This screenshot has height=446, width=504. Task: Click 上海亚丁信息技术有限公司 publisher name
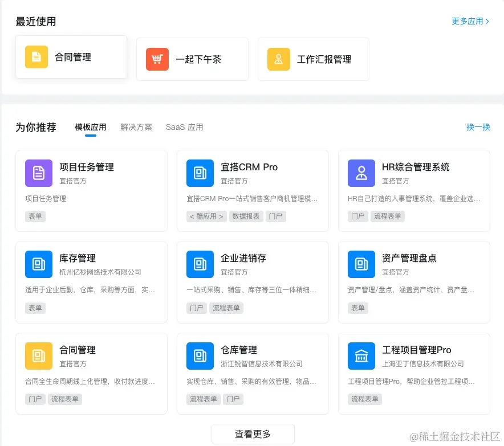coord(423,364)
